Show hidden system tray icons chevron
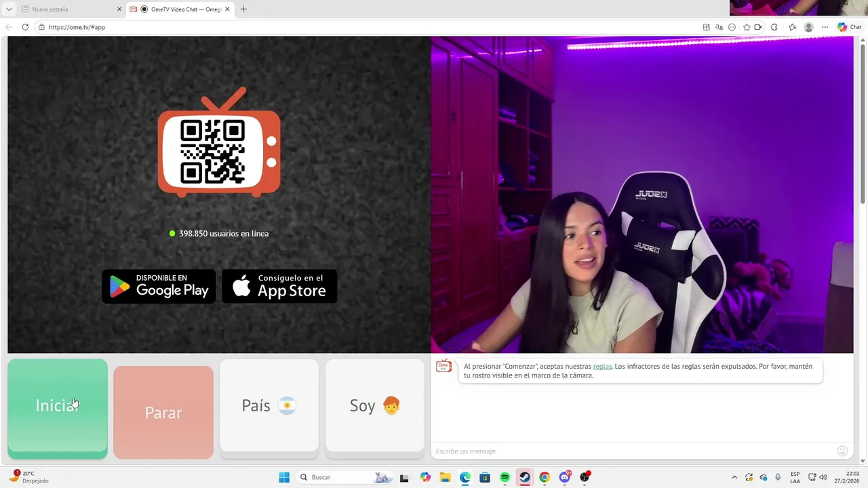The height and width of the screenshot is (488, 868). pyautogui.click(x=734, y=477)
